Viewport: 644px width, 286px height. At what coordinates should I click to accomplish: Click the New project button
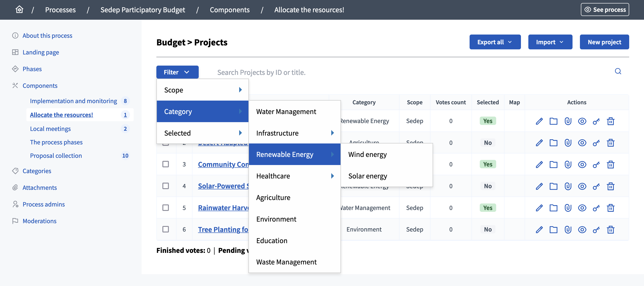[604, 42]
